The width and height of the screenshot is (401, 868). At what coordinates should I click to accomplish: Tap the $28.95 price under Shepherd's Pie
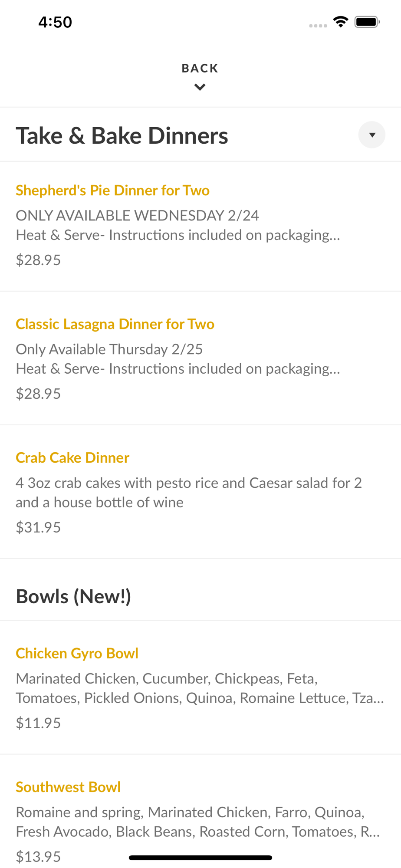38,260
